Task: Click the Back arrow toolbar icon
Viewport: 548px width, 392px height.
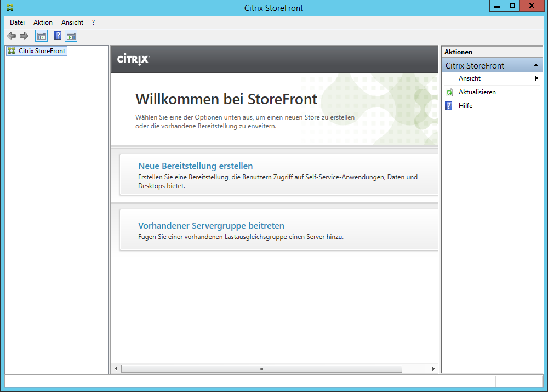Action: point(12,36)
